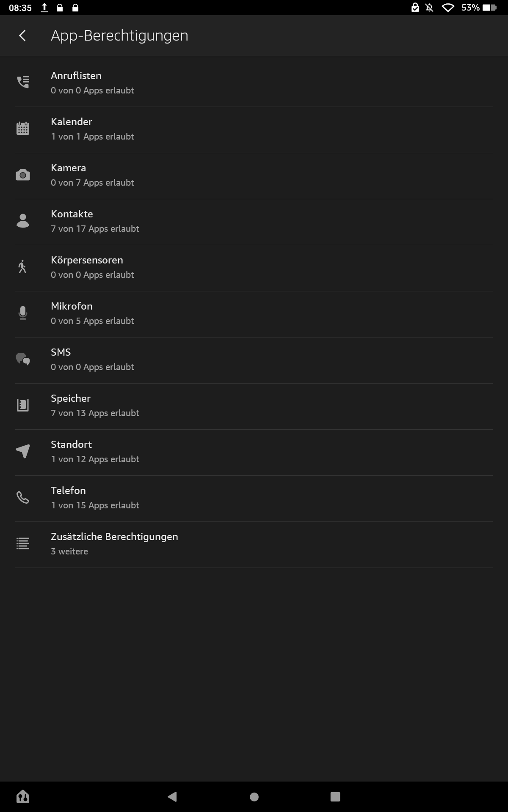Tap the Anruflisten call log icon

click(x=23, y=82)
